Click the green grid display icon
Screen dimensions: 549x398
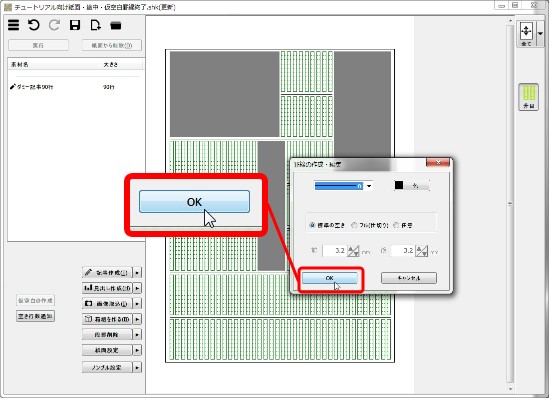(528, 97)
